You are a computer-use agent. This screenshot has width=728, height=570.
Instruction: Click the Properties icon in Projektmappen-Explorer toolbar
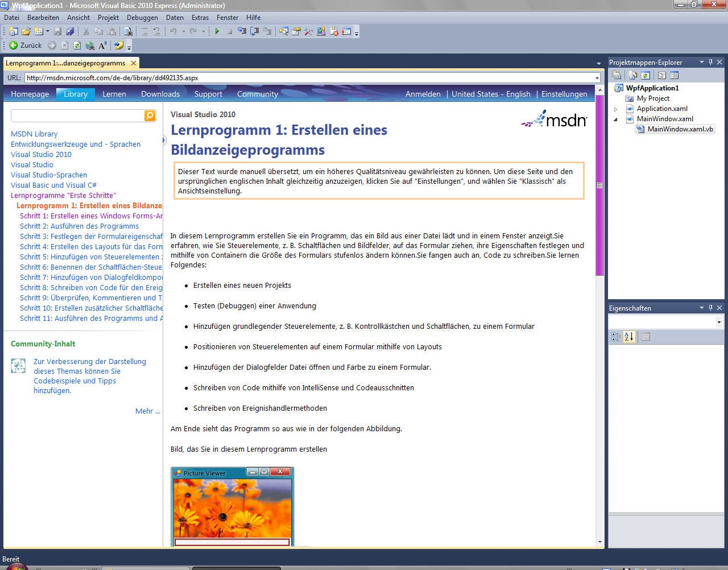pos(617,75)
